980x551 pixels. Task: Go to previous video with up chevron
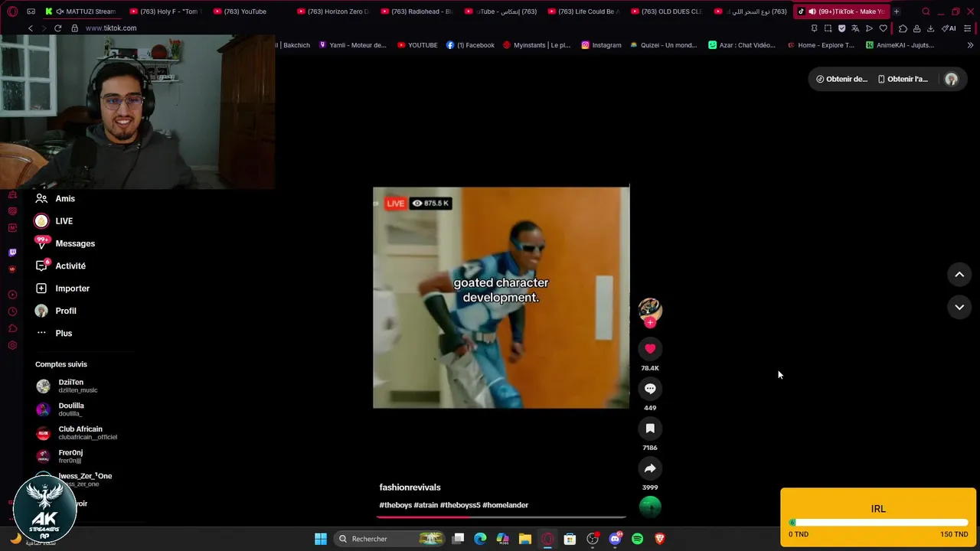959,274
